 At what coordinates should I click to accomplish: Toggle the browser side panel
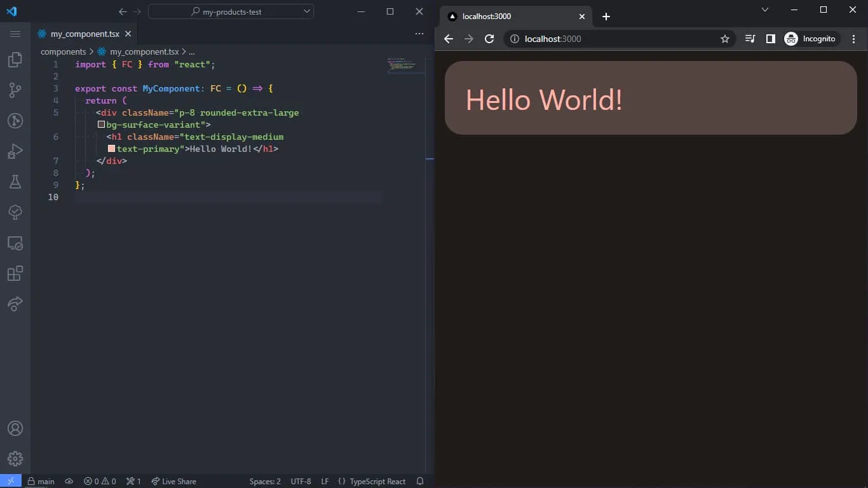[x=770, y=39]
